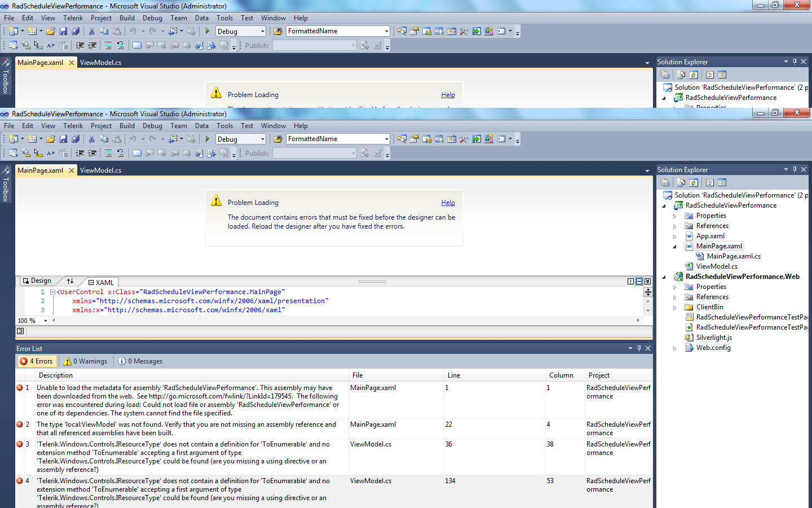Click Document Outline icon below zoom box
Screen dimensions: 812x508
tap(20, 331)
